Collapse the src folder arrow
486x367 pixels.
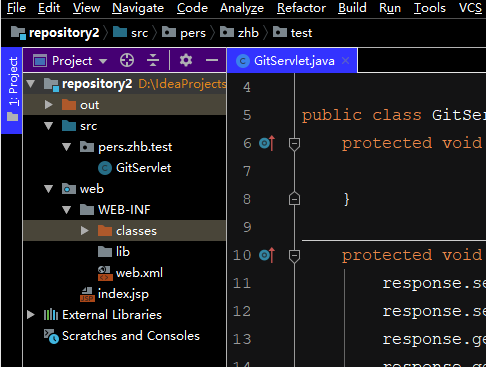pos(49,126)
